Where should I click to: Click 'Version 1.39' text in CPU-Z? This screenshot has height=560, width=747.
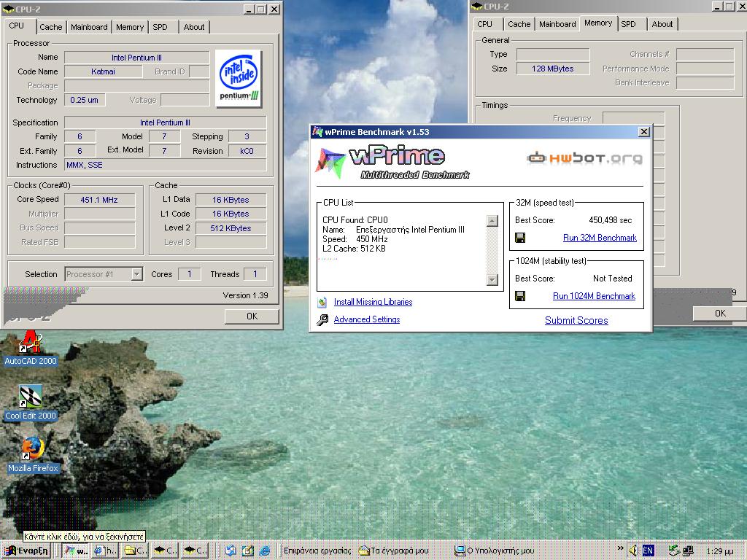(x=245, y=296)
